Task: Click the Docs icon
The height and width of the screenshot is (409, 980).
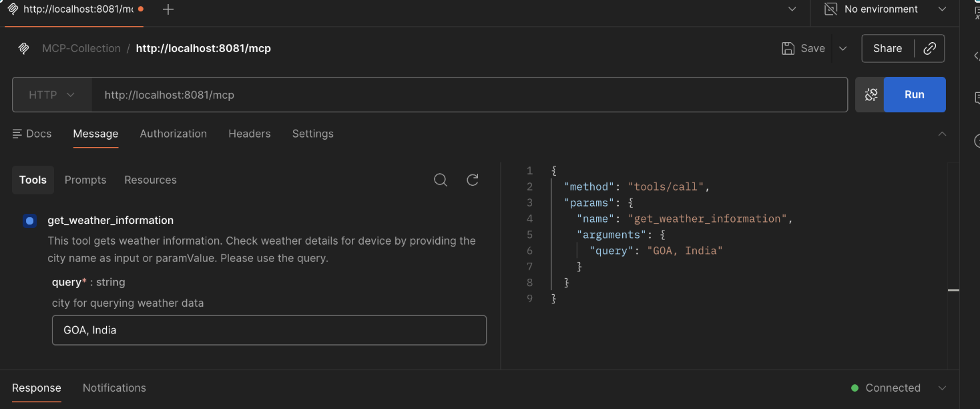Action: [x=17, y=134]
